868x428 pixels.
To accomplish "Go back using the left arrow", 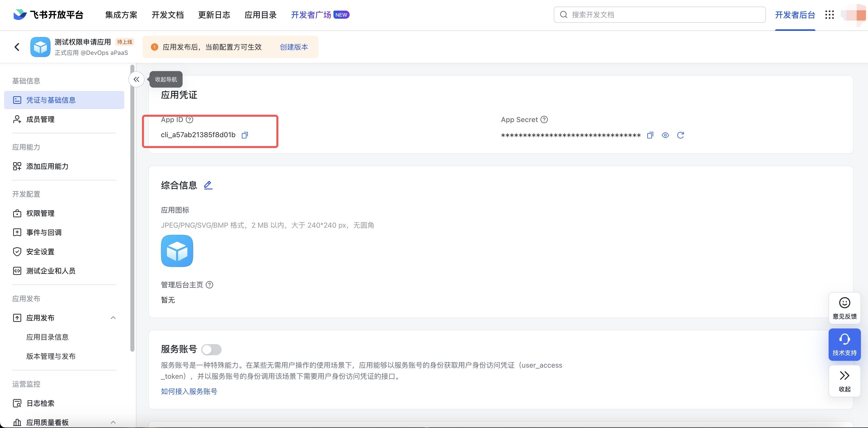I will [x=17, y=47].
